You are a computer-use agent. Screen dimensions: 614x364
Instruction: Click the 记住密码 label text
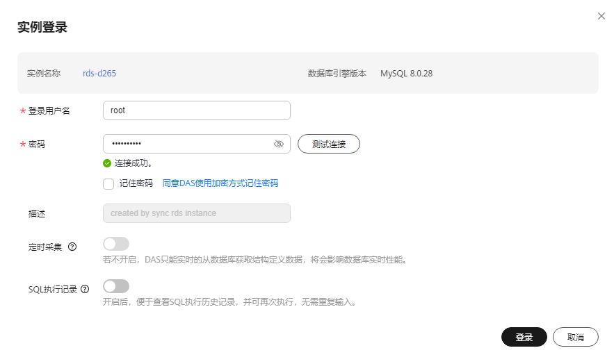tap(136, 183)
